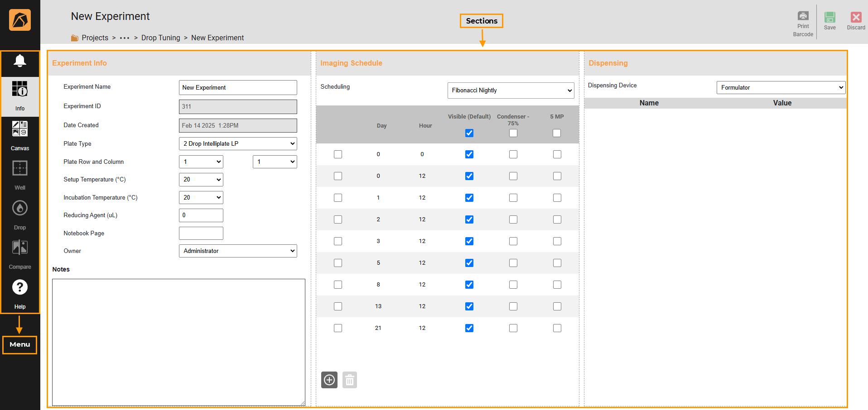Open Projects in the breadcrumb

point(95,38)
